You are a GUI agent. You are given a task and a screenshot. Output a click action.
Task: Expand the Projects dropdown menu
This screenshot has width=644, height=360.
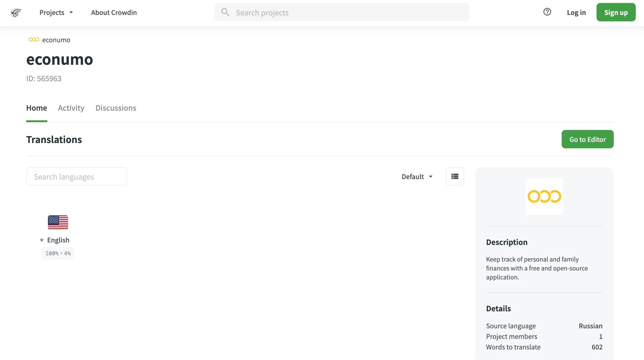coord(52,13)
